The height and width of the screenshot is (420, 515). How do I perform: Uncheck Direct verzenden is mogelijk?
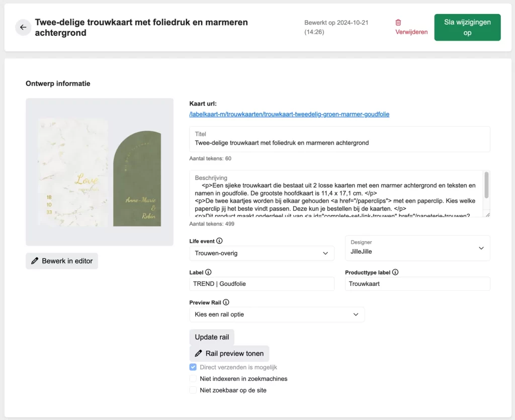[x=193, y=367]
